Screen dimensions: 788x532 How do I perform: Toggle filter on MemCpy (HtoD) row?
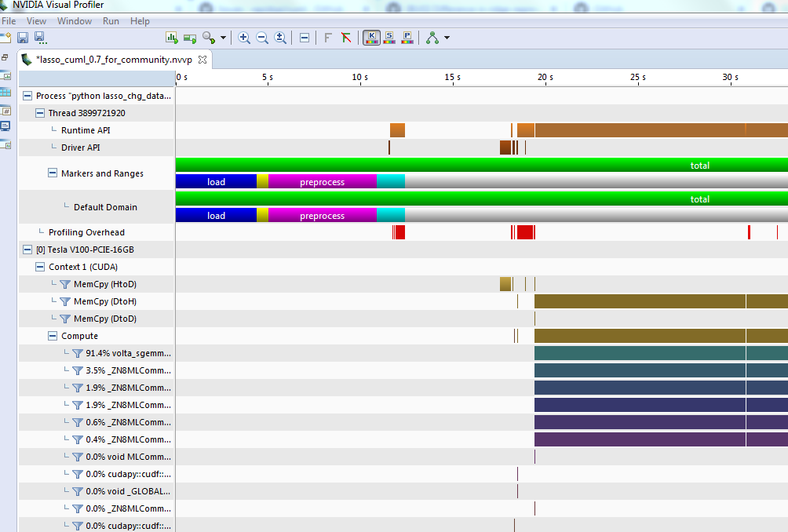tap(65, 284)
